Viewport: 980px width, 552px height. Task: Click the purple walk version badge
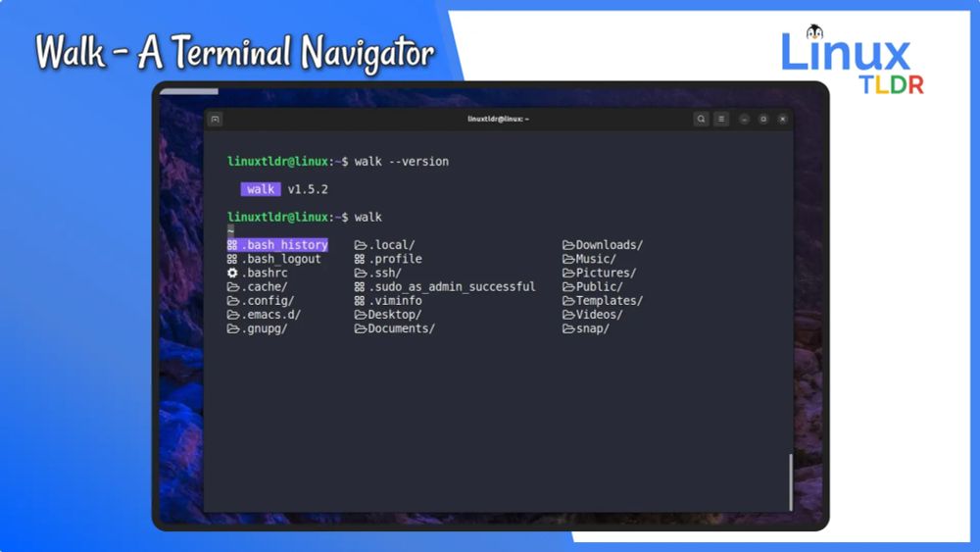(261, 189)
